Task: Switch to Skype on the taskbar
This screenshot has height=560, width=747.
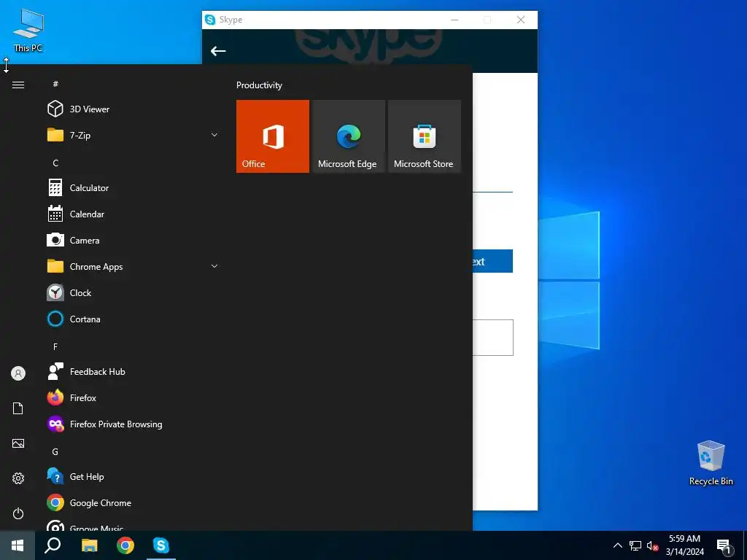Action: coord(161,545)
